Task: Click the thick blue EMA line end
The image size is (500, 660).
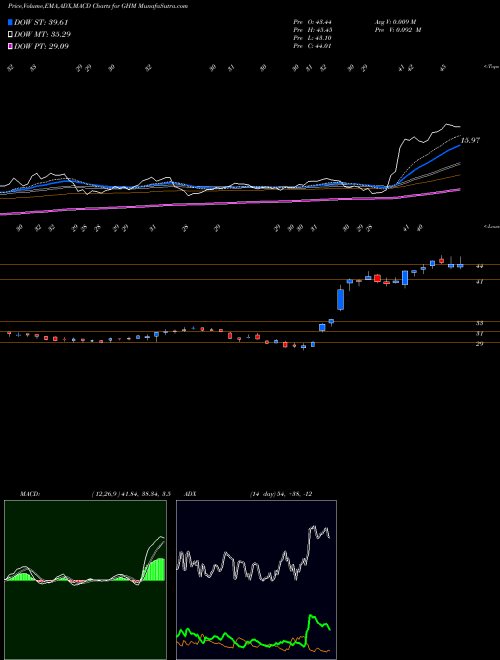Action: [459, 146]
